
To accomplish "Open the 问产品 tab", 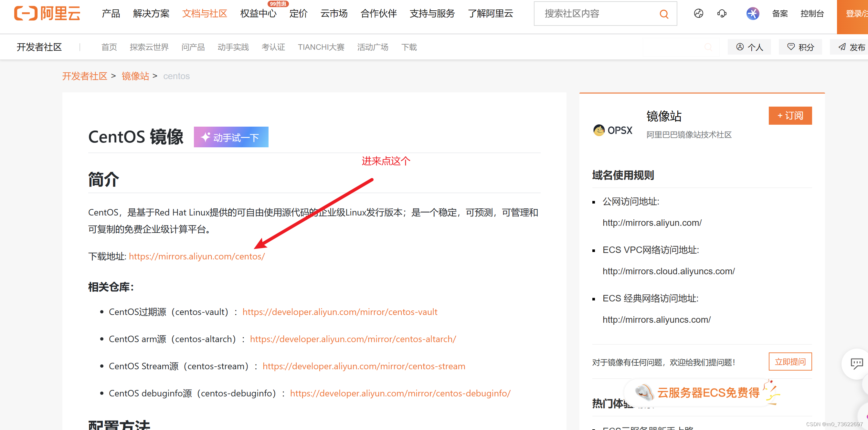I will 193,47.
